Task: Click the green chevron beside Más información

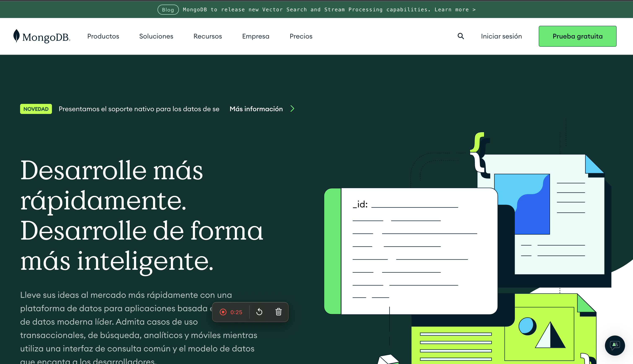Action: pos(292,109)
